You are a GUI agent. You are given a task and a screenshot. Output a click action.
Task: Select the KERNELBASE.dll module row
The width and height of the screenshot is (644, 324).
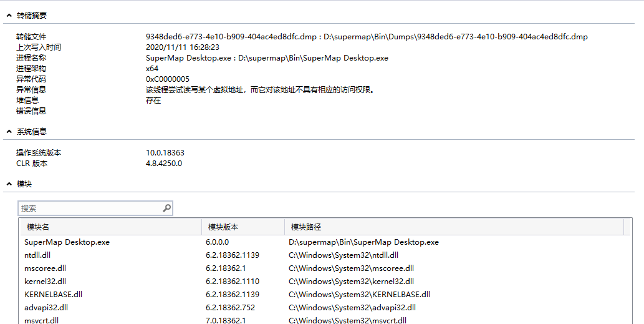click(325, 295)
